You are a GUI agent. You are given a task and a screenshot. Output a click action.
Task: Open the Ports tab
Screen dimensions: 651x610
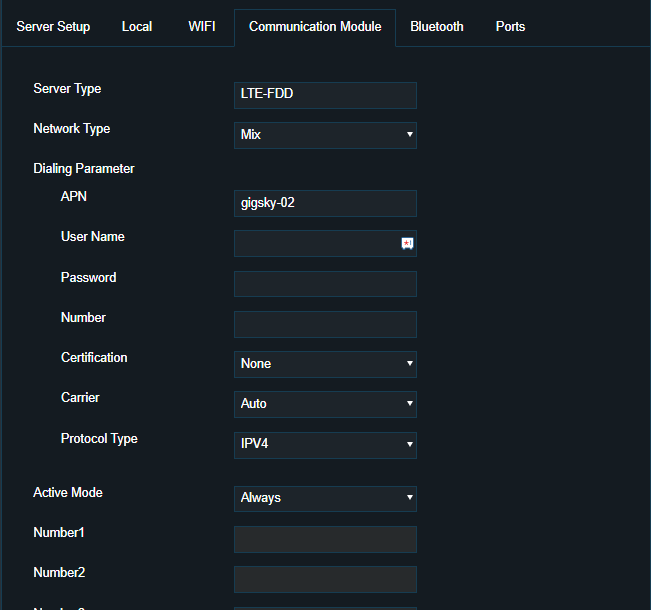point(510,27)
